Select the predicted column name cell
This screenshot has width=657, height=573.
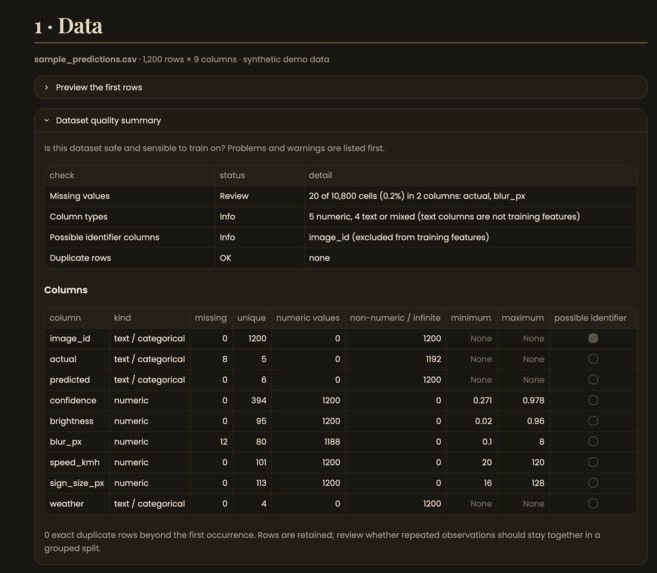[77, 379]
